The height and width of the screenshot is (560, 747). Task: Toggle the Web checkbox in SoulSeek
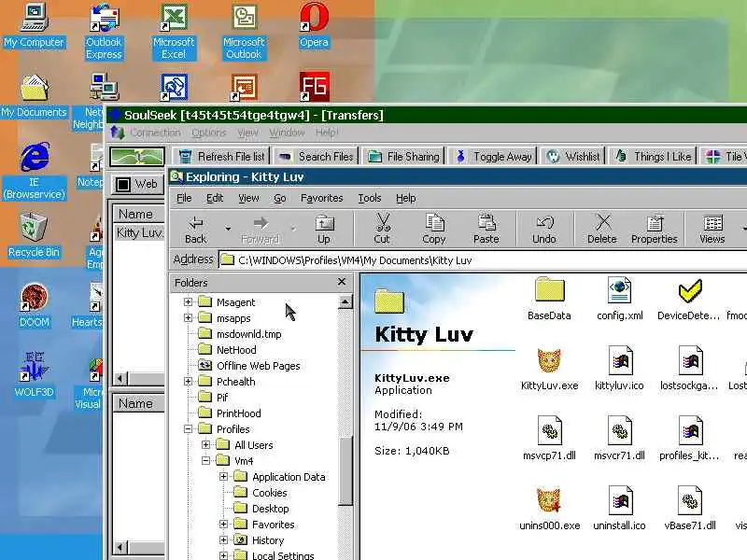[x=123, y=184]
